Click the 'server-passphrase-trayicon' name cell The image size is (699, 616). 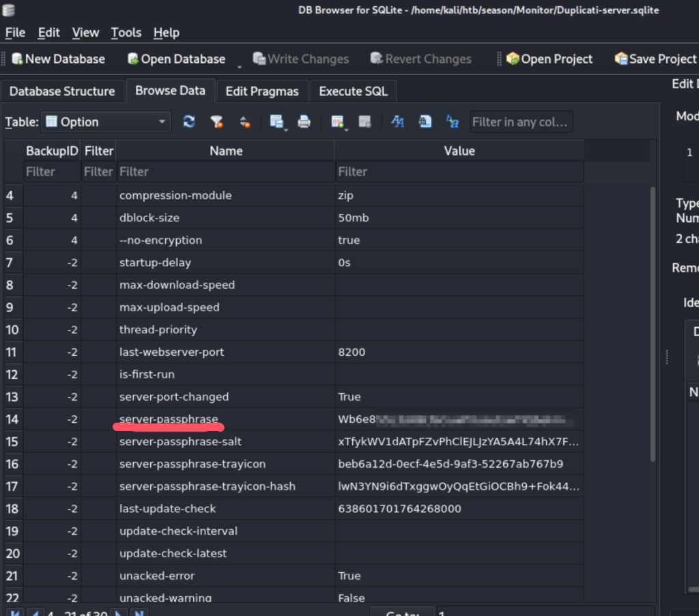tap(225, 464)
